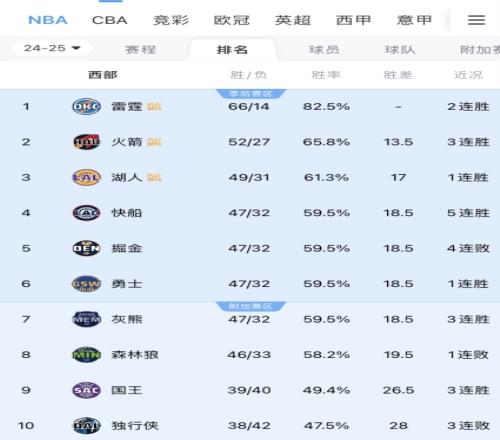Open the 勇士 team name

coord(127,284)
